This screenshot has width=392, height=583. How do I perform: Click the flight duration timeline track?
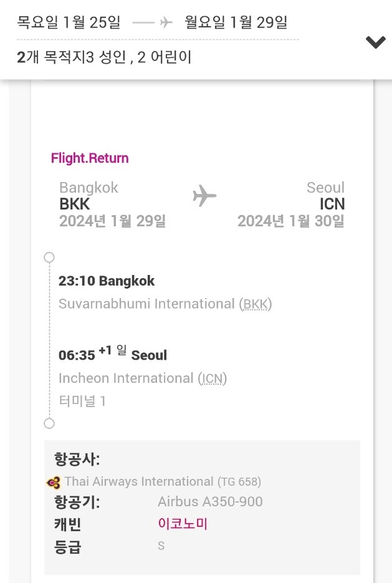(49, 340)
